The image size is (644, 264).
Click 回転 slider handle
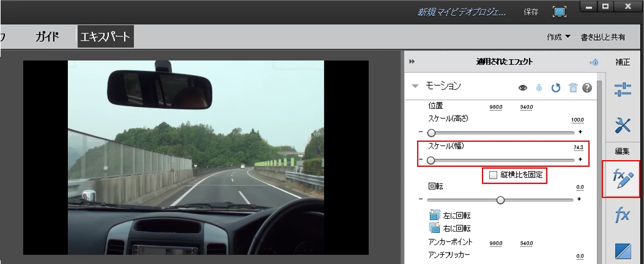500,200
